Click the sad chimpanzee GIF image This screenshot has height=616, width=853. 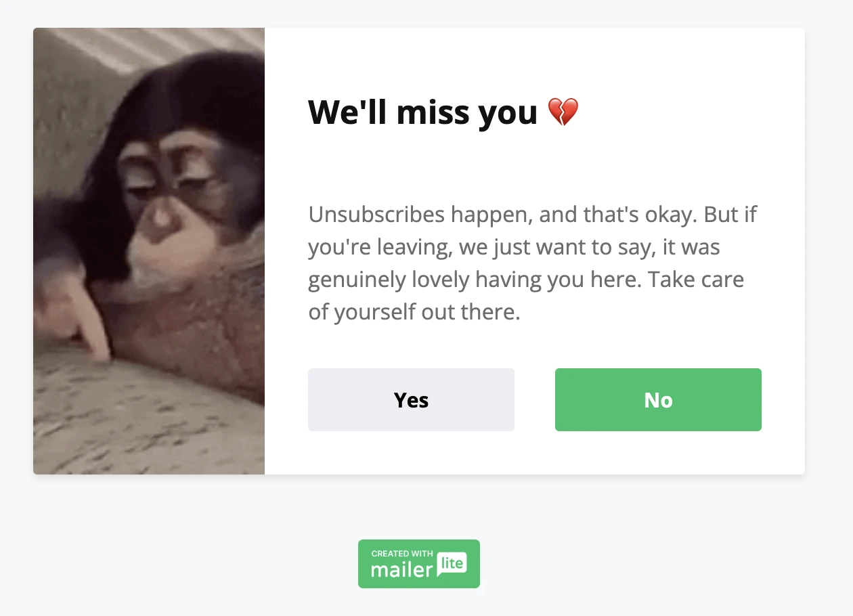[x=149, y=250]
